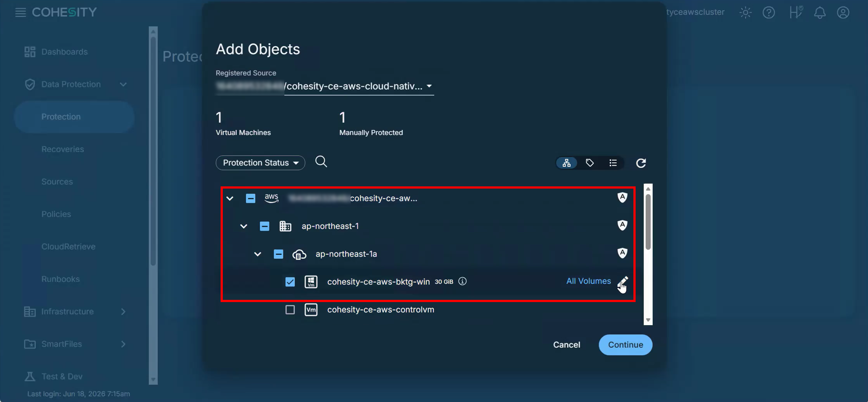Click the search magnifier in Add Objects
This screenshot has height=402, width=868.
[321, 162]
